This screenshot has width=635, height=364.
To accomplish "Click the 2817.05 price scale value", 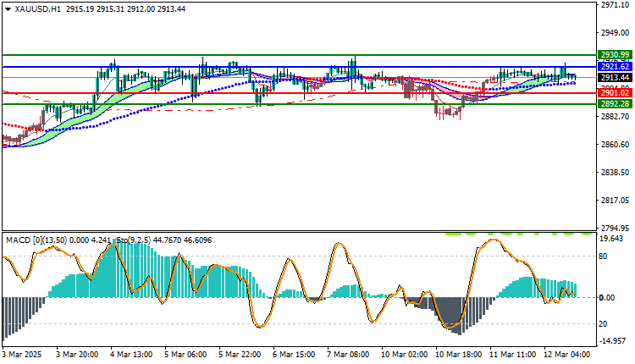I will [616, 201].
